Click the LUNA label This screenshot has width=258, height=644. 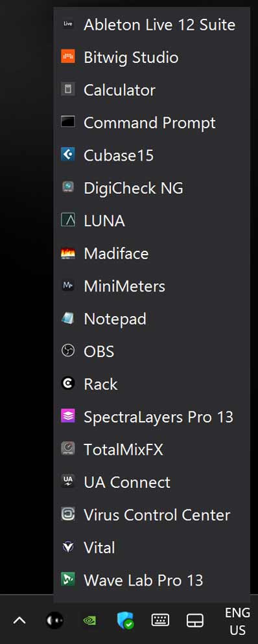[104, 220]
